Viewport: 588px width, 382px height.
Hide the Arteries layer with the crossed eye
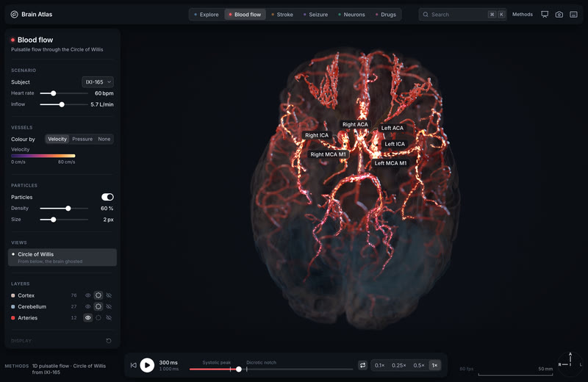click(x=109, y=318)
